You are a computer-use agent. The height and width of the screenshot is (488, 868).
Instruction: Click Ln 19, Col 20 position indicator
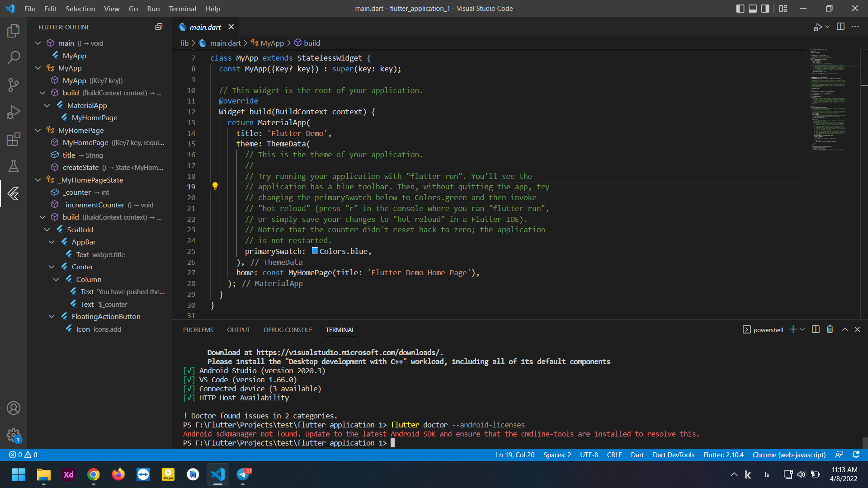[515, 455]
